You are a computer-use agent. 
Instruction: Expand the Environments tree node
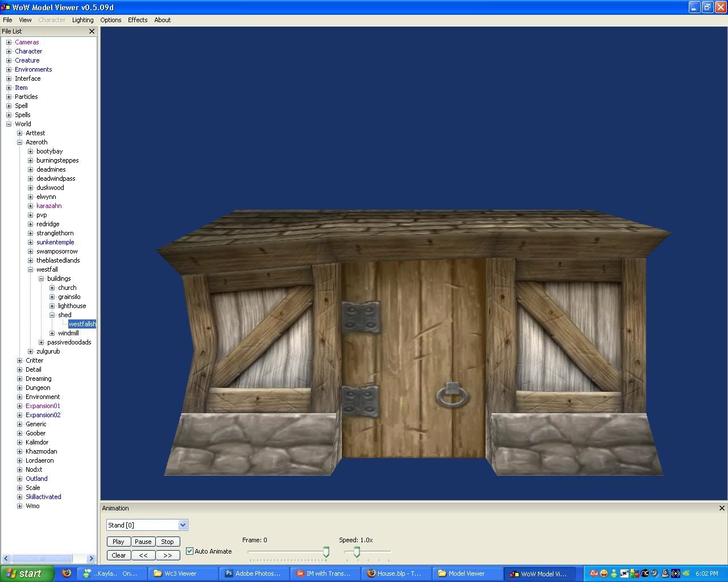point(9,69)
